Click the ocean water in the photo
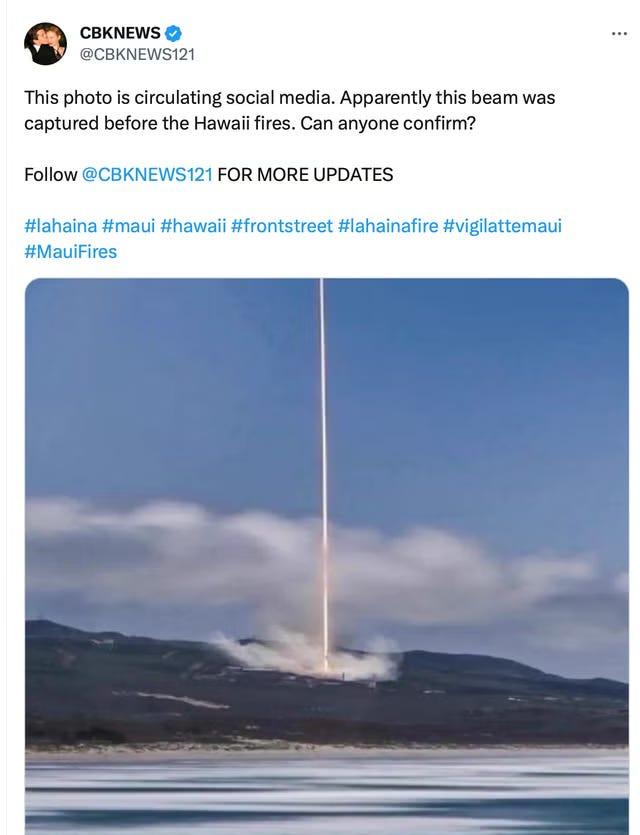Viewport: 640px width, 835px height. tap(326, 792)
